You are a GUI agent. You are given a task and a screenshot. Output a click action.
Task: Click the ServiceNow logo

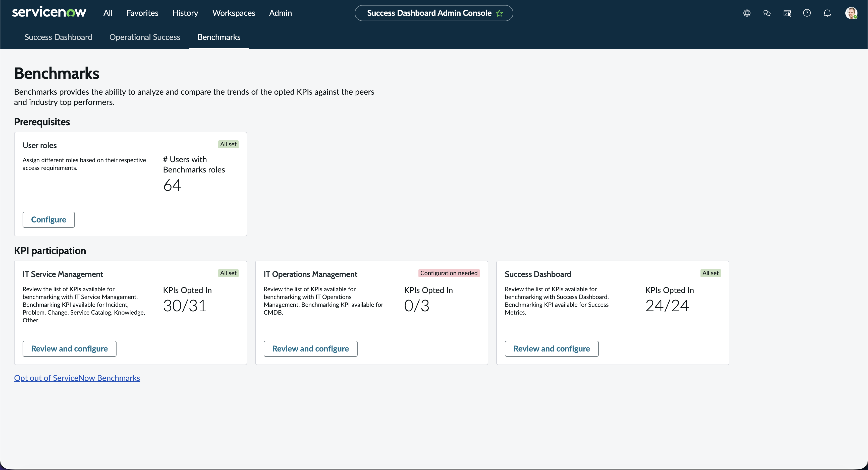click(49, 13)
